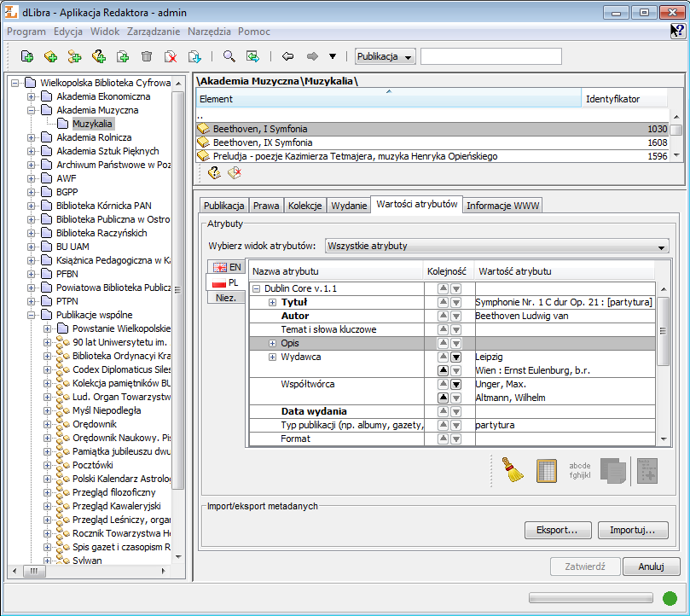
Task: Click the copy documents icon in attributes panel
Action: [x=613, y=470]
